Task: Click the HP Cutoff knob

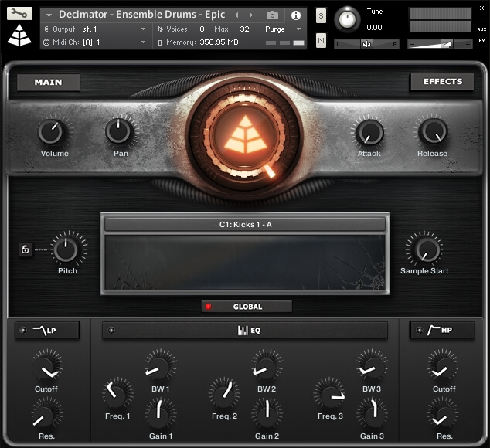Action: (x=443, y=366)
